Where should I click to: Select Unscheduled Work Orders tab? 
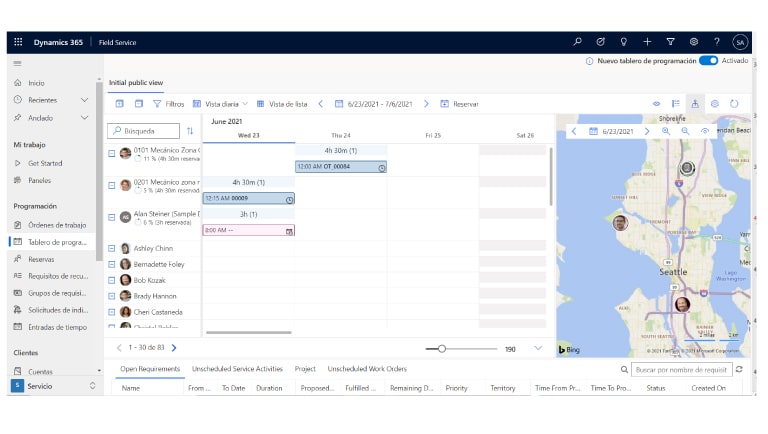coord(367,369)
